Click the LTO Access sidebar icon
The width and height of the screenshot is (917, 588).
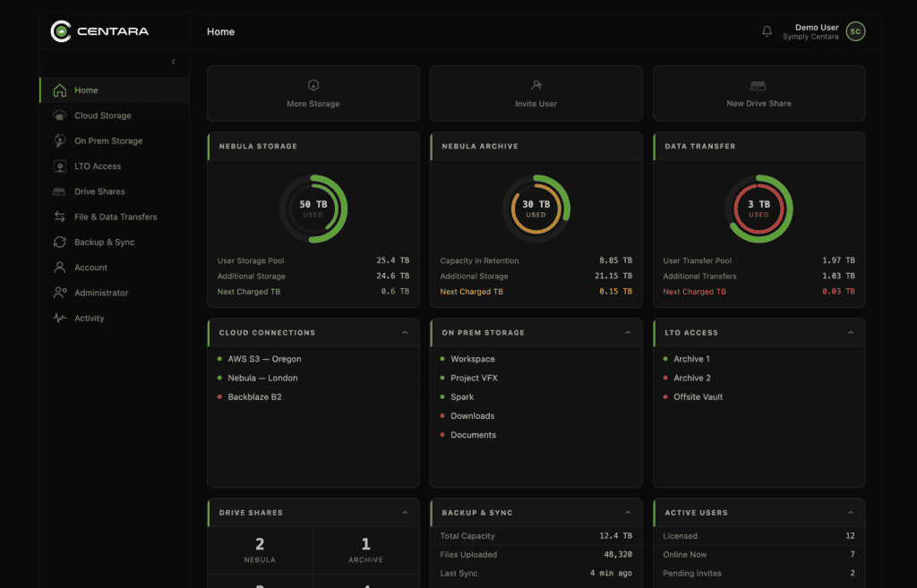(60, 166)
